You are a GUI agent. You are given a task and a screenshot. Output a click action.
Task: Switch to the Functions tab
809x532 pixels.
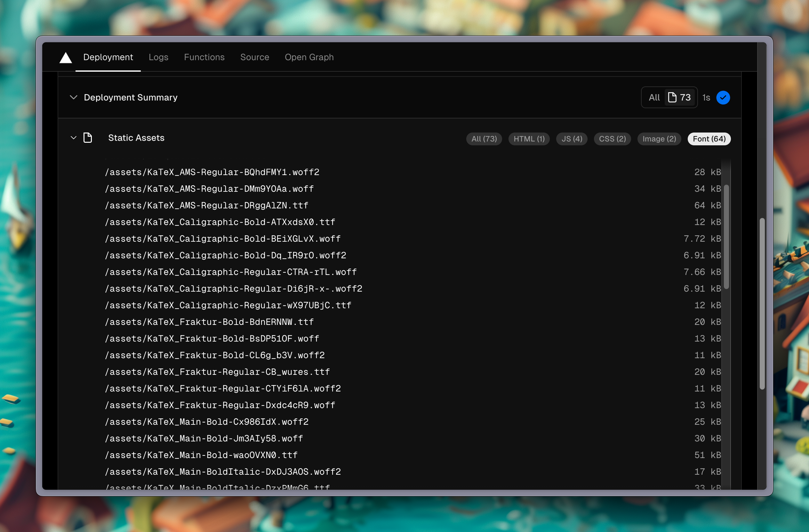point(204,57)
